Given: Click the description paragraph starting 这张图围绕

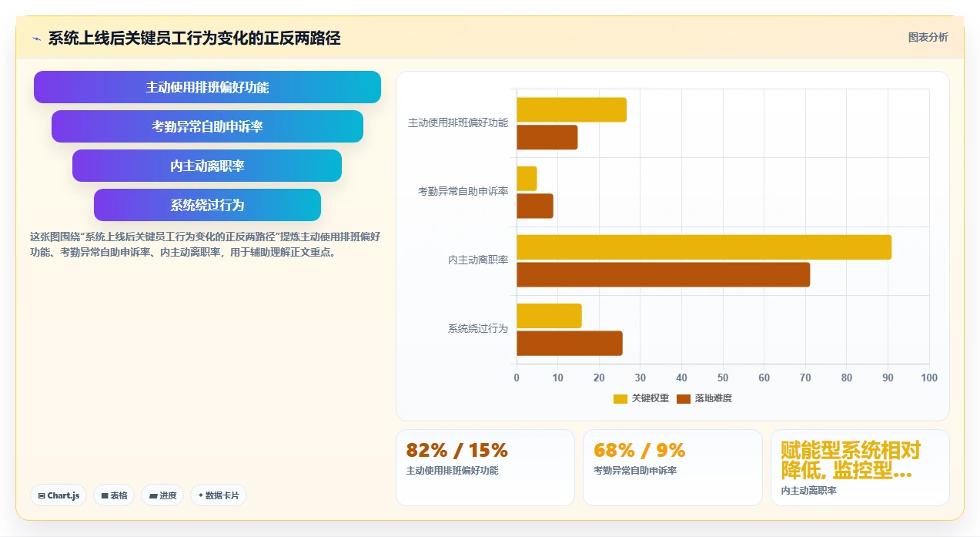Looking at the screenshot, I should tap(205, 244).
